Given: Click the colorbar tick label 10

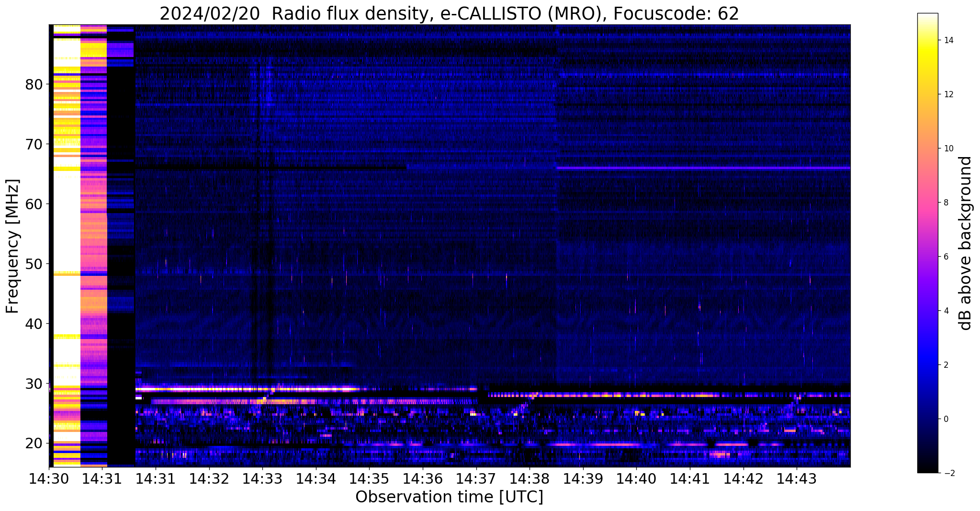Looking at the screenshot, I should (x=948, y=148).
